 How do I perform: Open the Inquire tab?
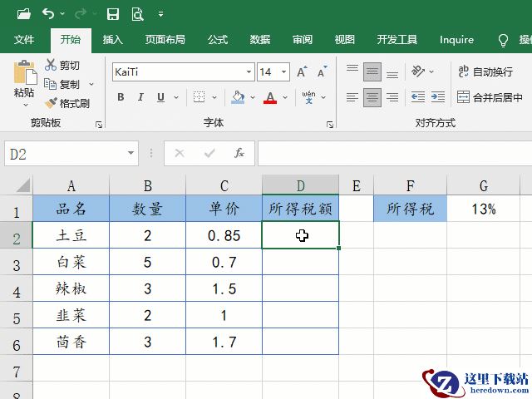click(x=456, y=40)
